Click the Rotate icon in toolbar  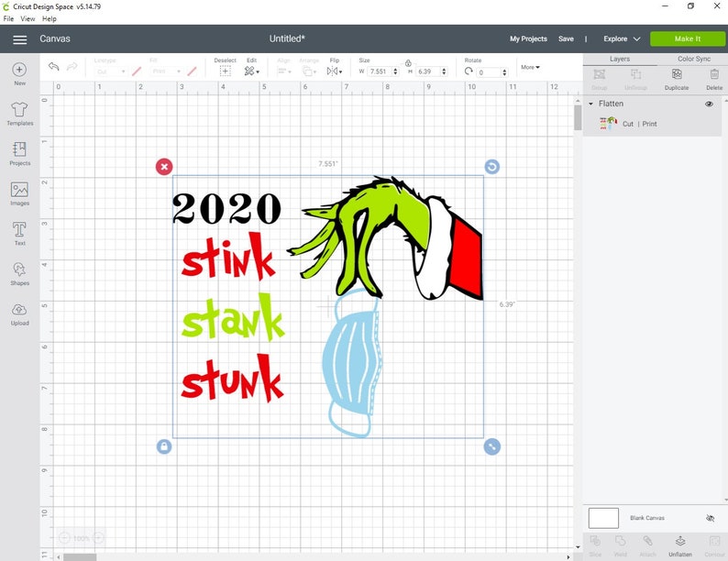click(469, 71)
